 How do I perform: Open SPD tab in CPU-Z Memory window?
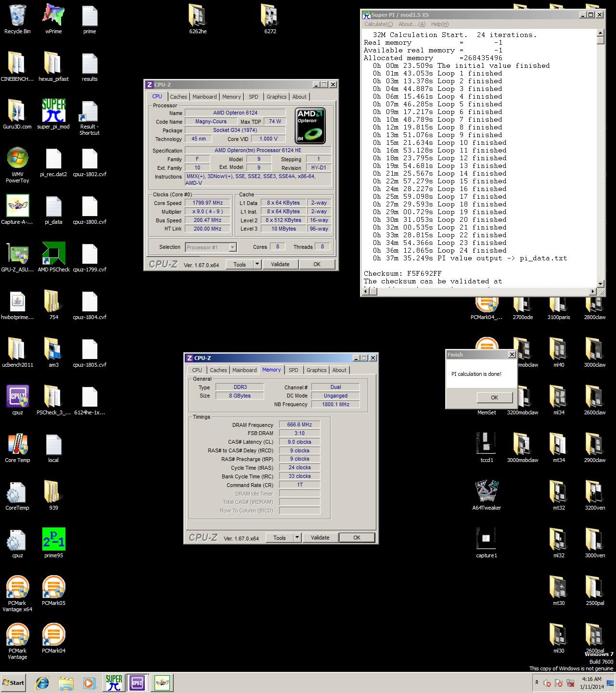coord(294,370)
